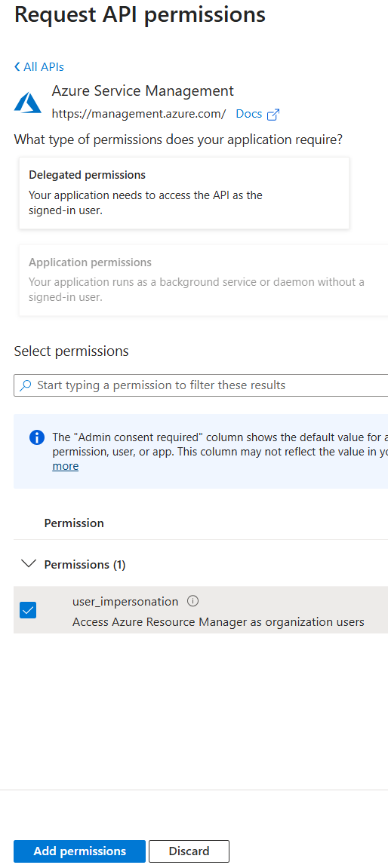Uncheck the user_impersonation checkbox
The width and height of the screenshot is (388, 868).
click(x=28, y=610)
